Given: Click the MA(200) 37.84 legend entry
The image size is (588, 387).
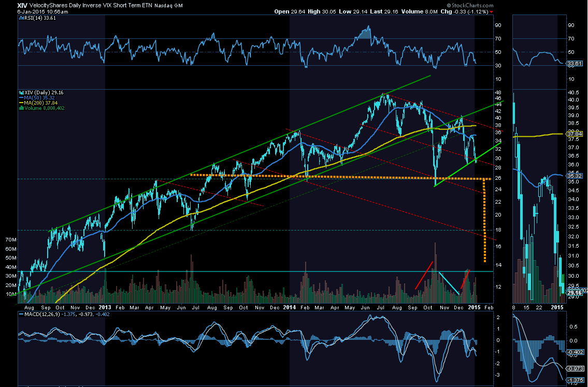Looking at the screenshot, I should [39, 103].
